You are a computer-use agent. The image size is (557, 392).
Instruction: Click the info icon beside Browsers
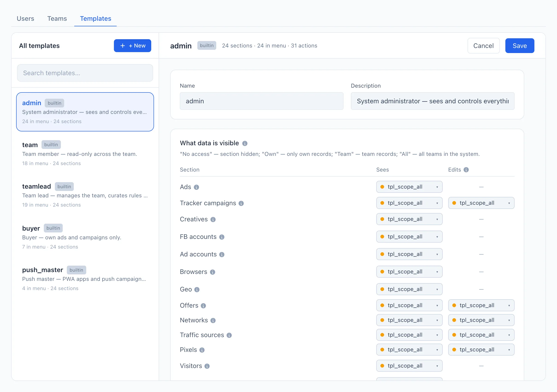(213, 272)
